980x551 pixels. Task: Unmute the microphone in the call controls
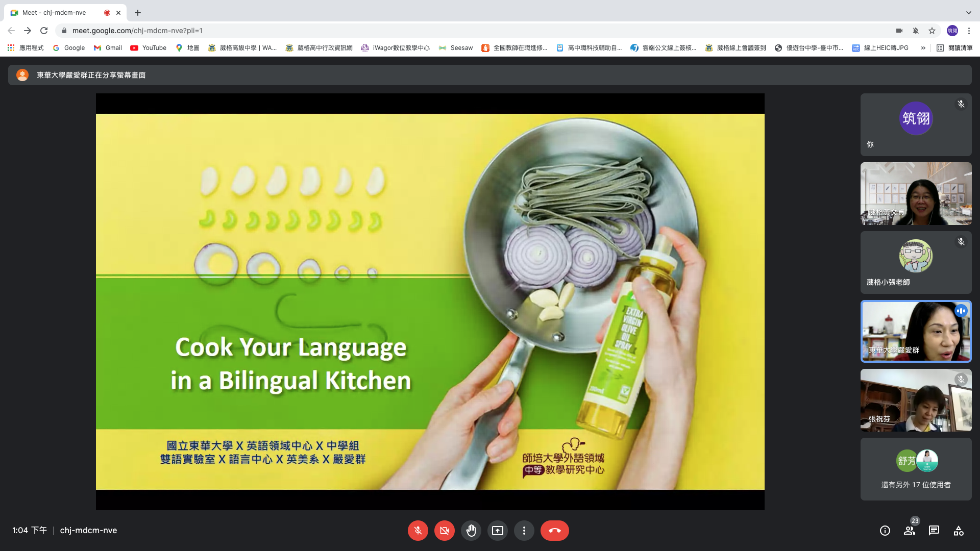pyautogui.click(x=418, y=531)
